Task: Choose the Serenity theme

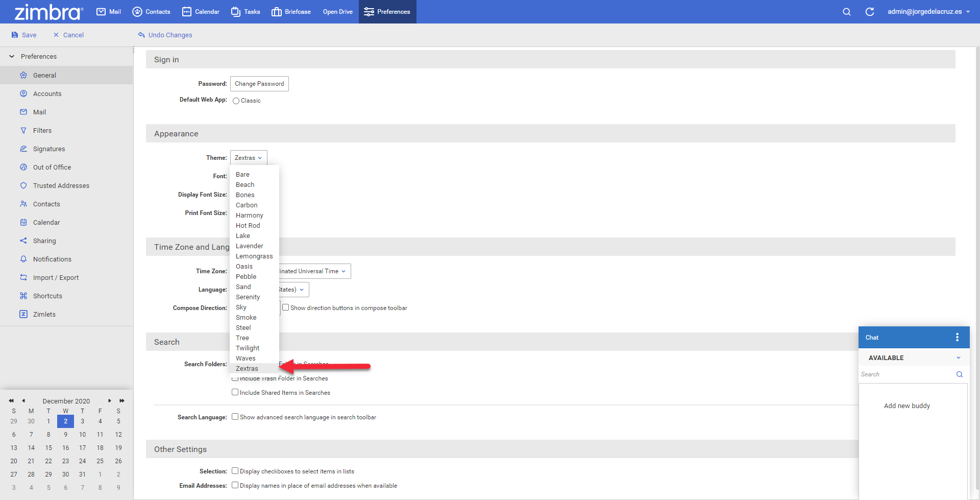Action: [x=248, y=297]
